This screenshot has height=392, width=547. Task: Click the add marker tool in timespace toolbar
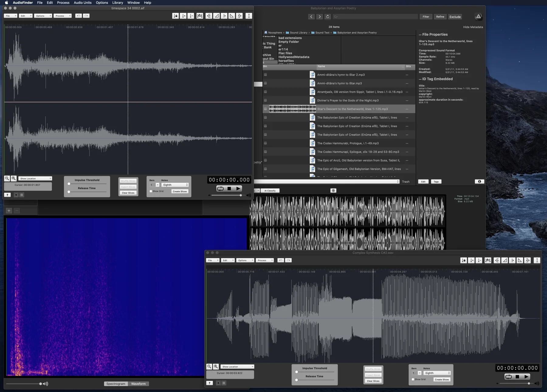[x=183, y=16]
